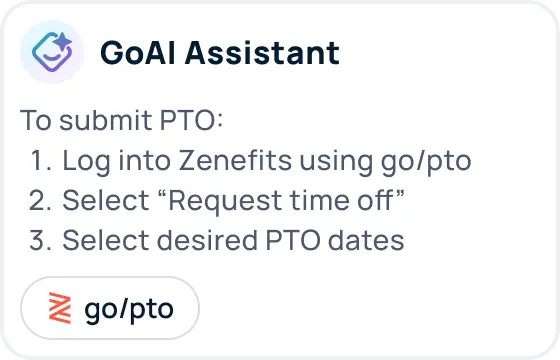This screenshot has height=360, width=560.
Task: Select step 1 'Log into Zenefits using go/pto'
Action: coord(250,161)
